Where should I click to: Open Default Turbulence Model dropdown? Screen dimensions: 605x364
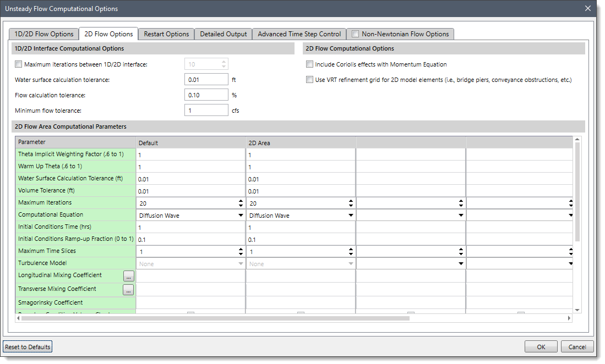point(241,264)
